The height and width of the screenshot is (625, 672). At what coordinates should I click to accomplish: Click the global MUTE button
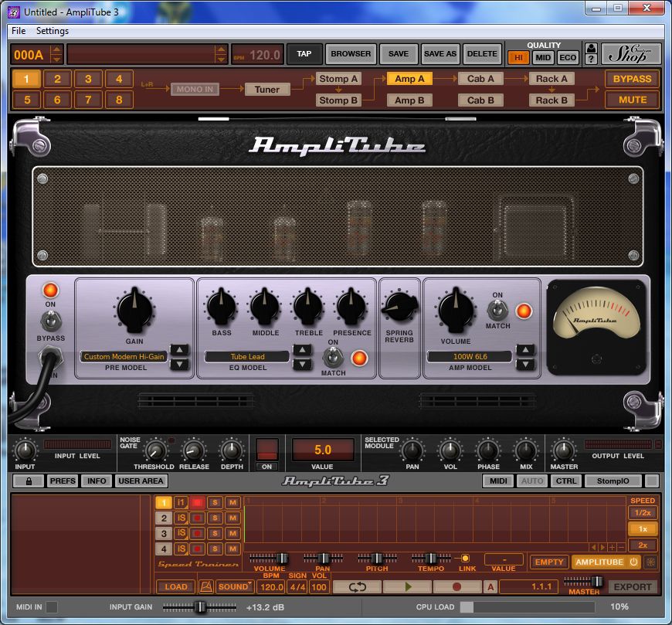click(x=632, y=100)
